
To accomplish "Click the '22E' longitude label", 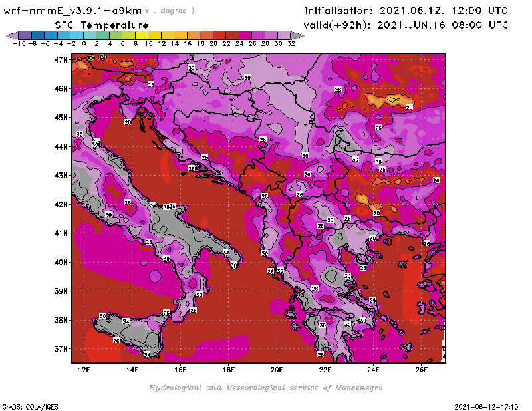I will point(325,370).
